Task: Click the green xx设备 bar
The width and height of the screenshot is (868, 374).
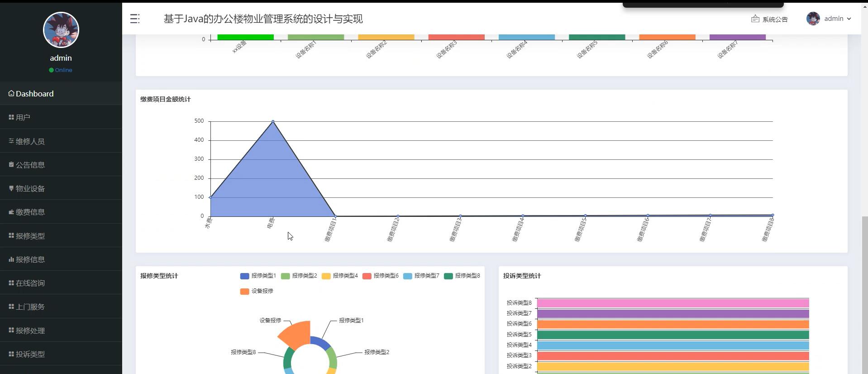Action: coord(246,37)
